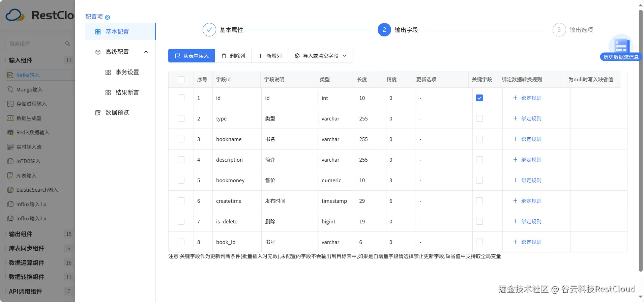644x302 pixels.
Task: Click the 数据预览 preview icon
Action: pyautogui.click(x=98, y=113)
